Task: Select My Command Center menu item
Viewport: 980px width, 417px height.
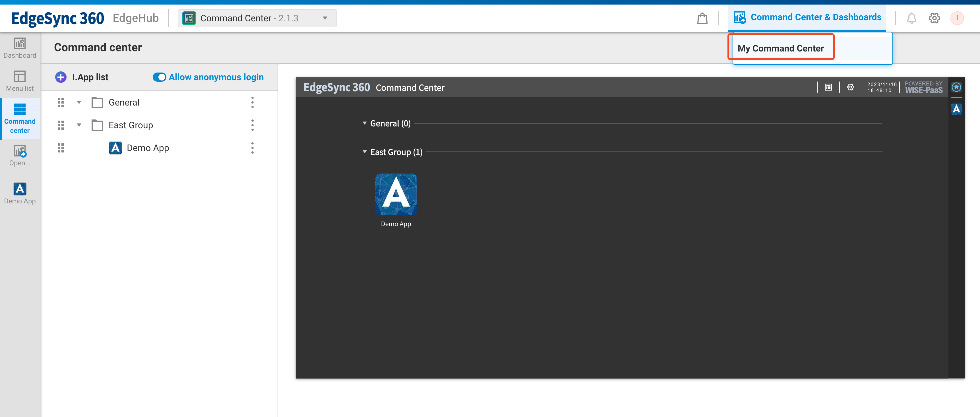Action: [x=780, y=48]
